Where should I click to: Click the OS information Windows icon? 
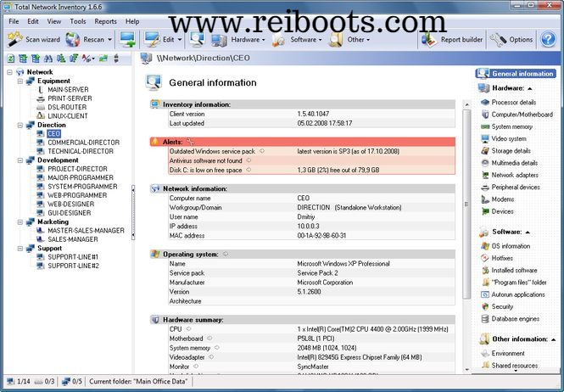[x=485, y=246]
